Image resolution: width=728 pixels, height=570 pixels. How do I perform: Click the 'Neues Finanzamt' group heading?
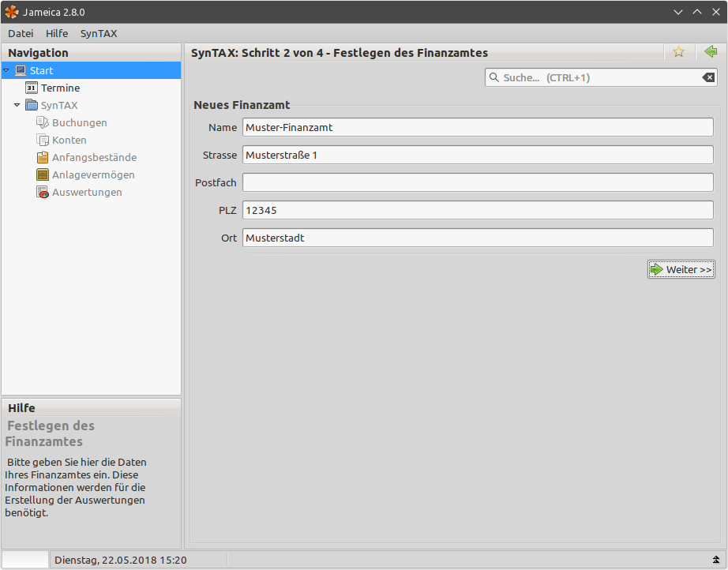[242, 105]
